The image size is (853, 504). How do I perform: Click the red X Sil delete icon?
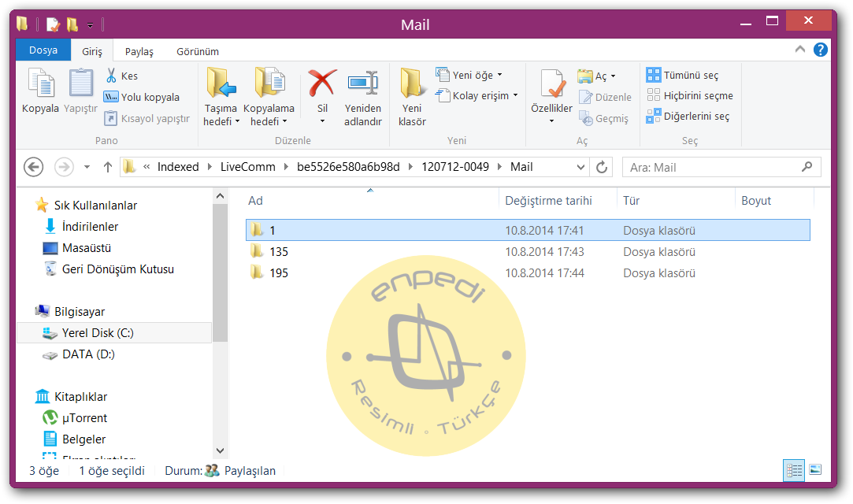coord(322,83)
